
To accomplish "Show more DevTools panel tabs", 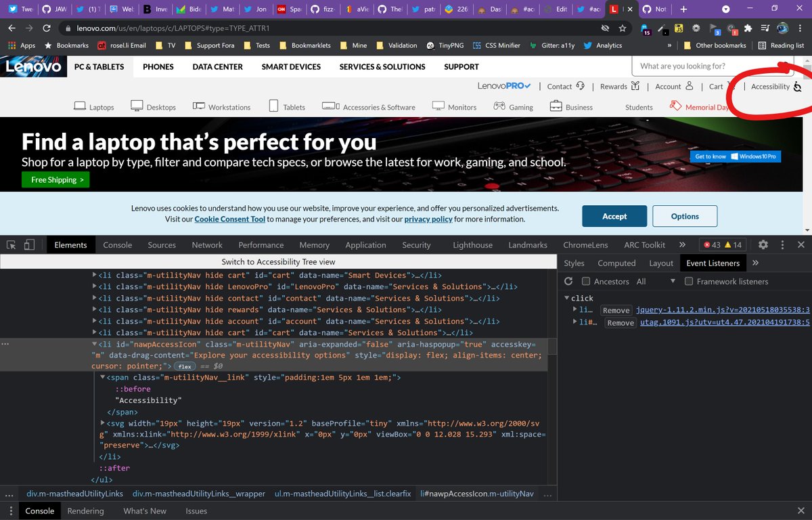I will [x=683, y=244].
